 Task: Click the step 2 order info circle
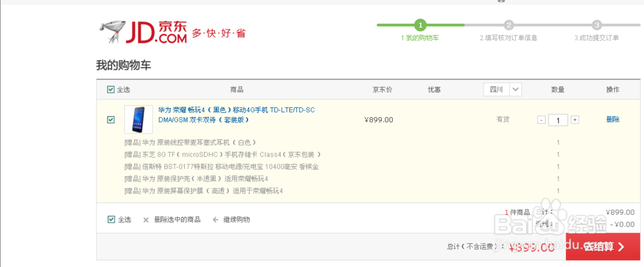tap(509, 25)
